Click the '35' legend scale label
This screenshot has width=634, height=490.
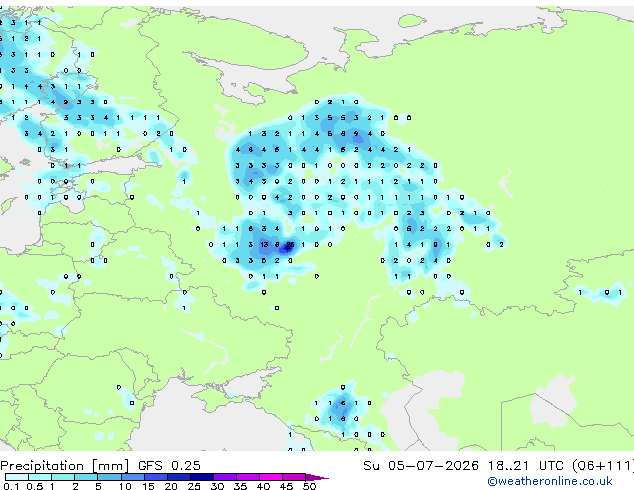tap(240, 486)
